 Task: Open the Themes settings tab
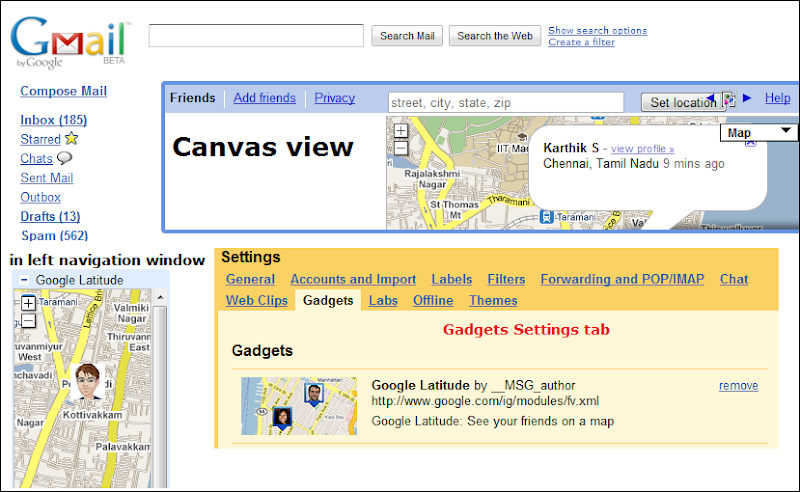pyautogui.click(x=493, y=301)
